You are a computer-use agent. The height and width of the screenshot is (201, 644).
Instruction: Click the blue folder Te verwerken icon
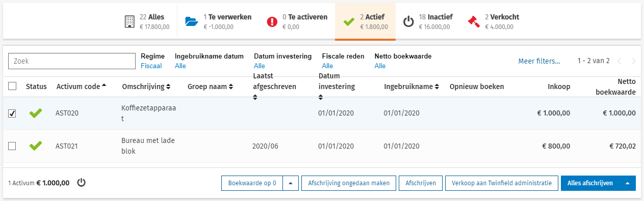(x=191, y=21)
